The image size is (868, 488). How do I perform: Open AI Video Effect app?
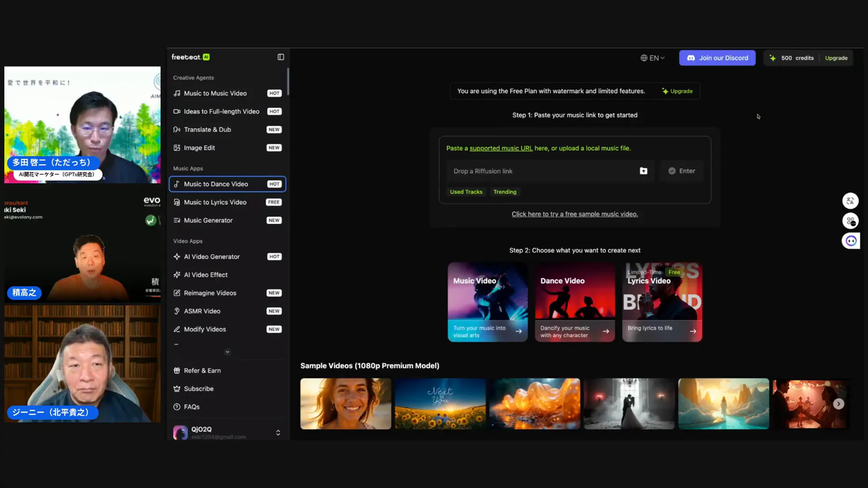coord(227,275)
